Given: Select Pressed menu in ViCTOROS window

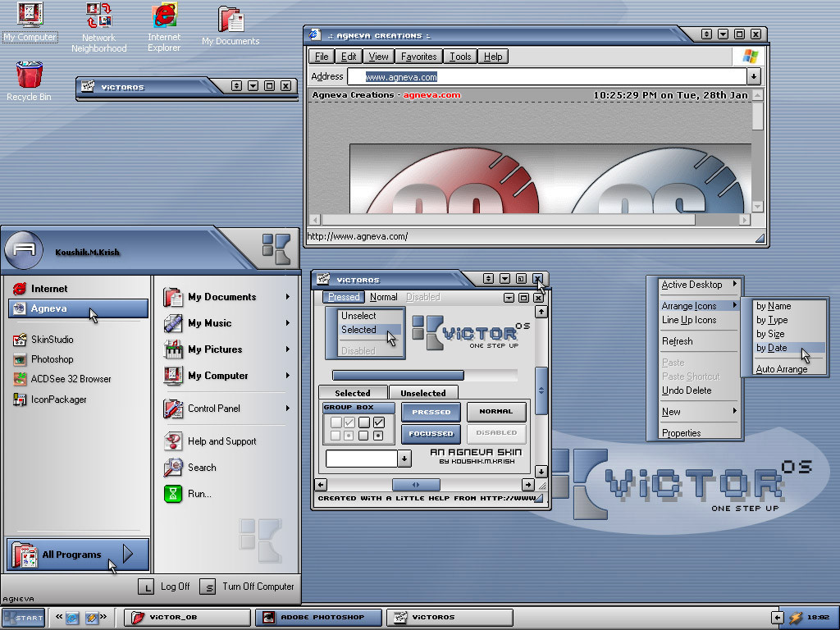Looking at the screenshot, I should coord(344,297).
